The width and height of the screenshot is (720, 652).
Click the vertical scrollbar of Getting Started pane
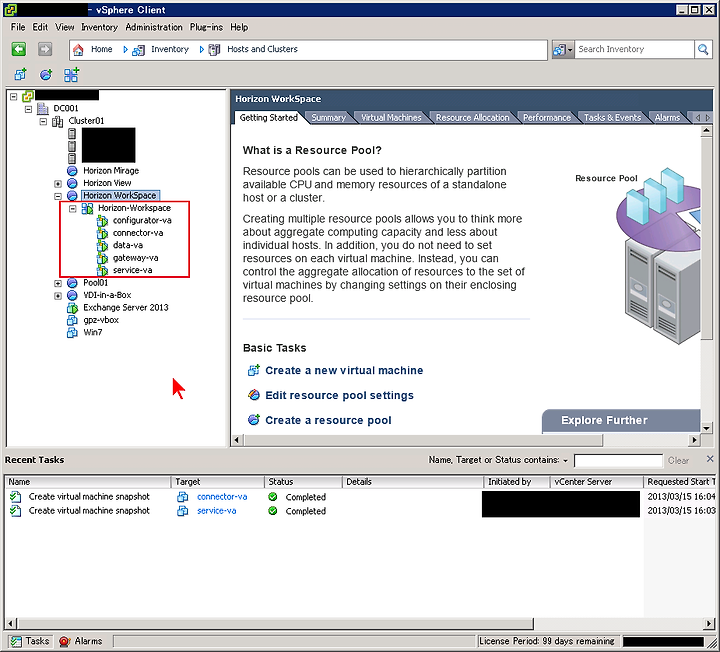point(706,238)
